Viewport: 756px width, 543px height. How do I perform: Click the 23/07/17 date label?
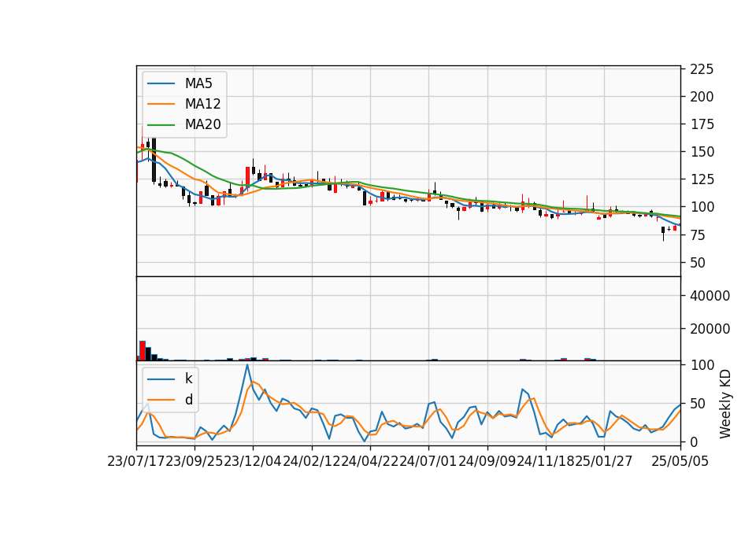pyautogui.click(x=136, y=461)
